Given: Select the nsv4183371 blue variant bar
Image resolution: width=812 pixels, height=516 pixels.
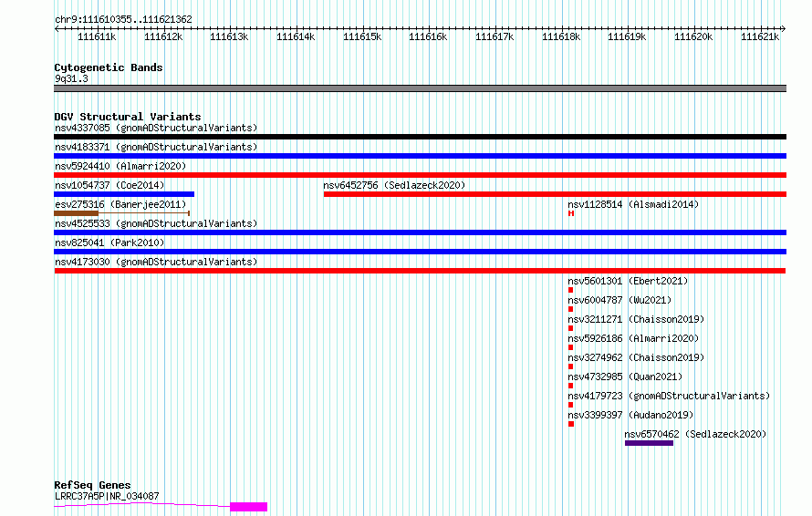Looking at the screenshot, I should tap(420, 156).
